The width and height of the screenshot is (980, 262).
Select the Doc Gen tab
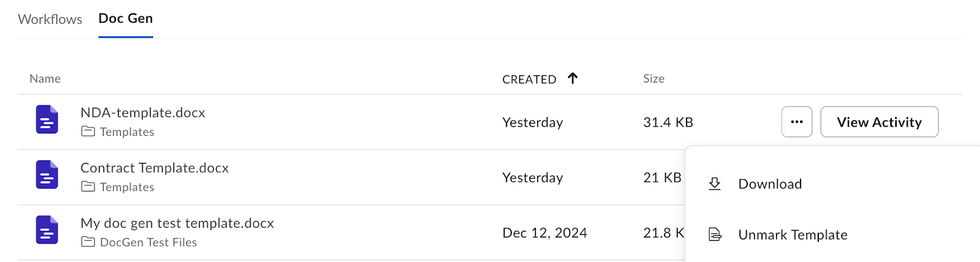[x=126, y=18]
